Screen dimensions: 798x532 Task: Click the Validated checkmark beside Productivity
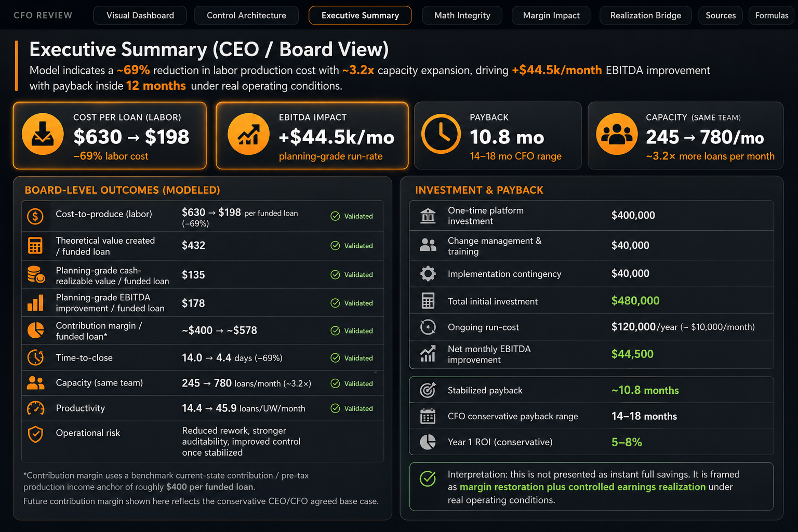point(335,408)
